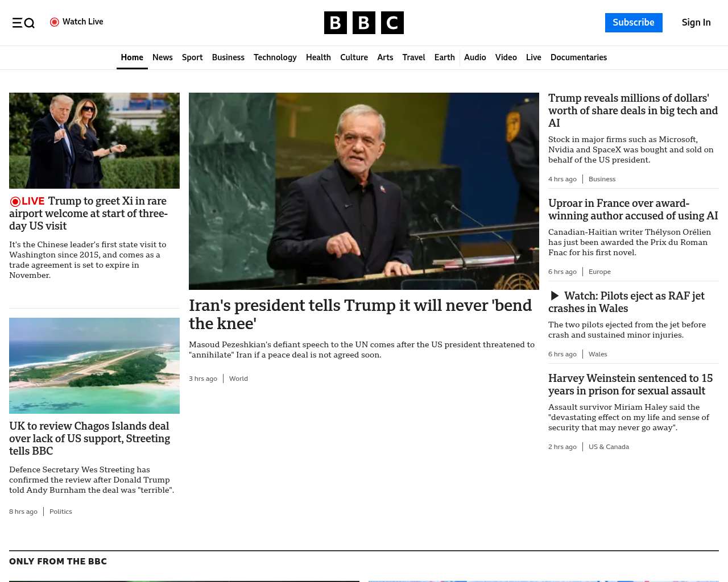Click the Trump and Melania photo thumbnail

[94, 140]
